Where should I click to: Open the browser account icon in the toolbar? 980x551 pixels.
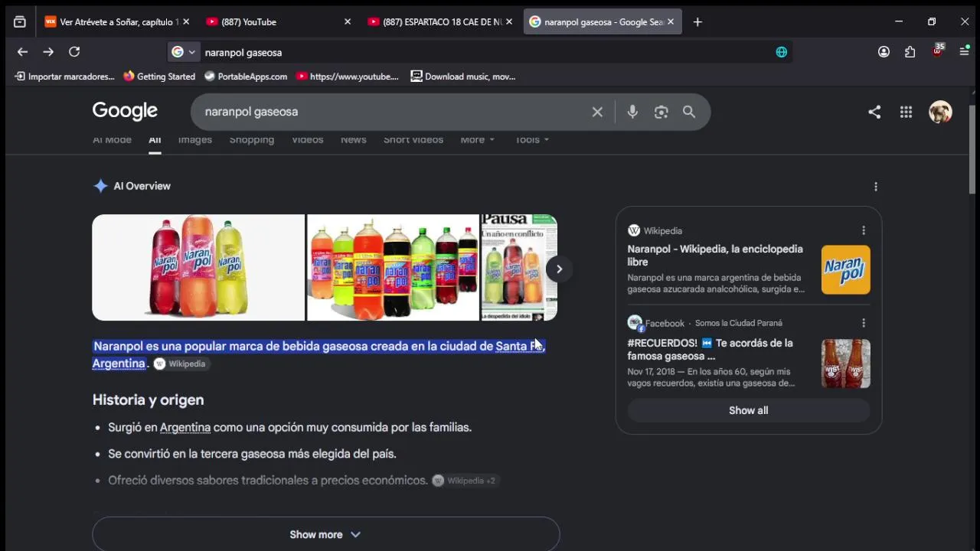click(x=884, y=52)
